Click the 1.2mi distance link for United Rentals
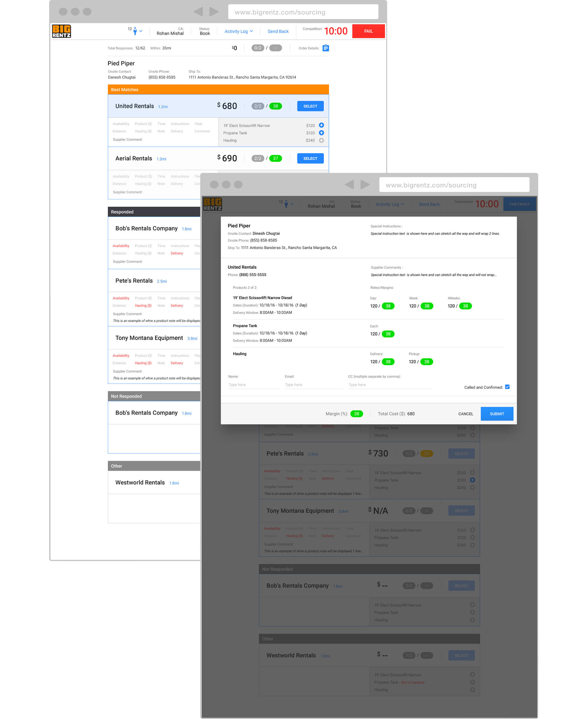The width and height of the screenshot is (588, 719). tap(163, 107)
